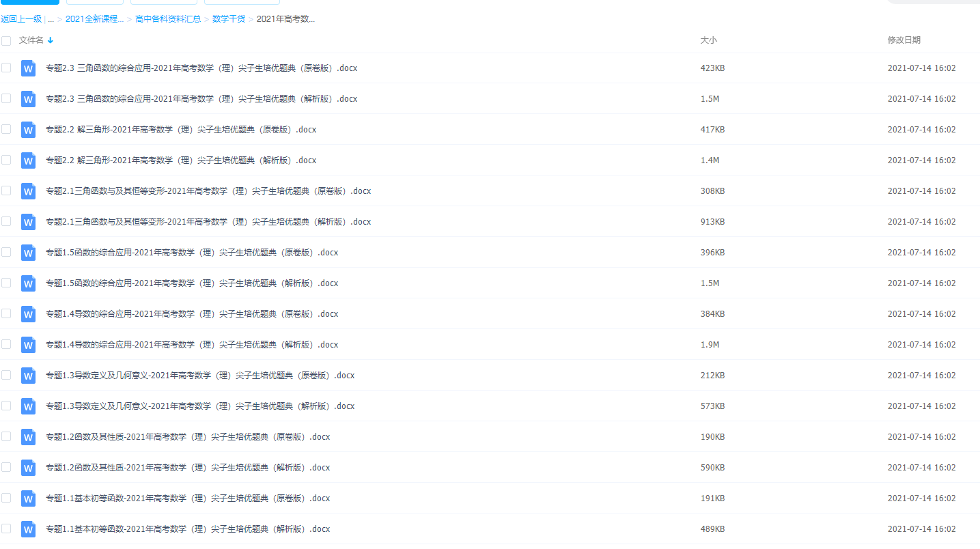Click the Word icon for 专题1.3导数定义及几何意义 解析版
Image resolution: width=980 pixels, height=549 pixels.
tap(28, 406)
